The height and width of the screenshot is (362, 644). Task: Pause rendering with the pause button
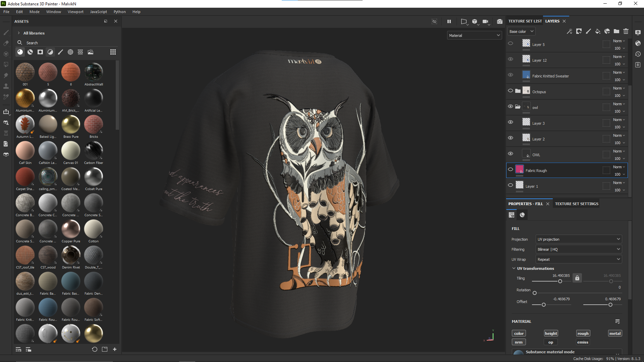tap(449, 21)
